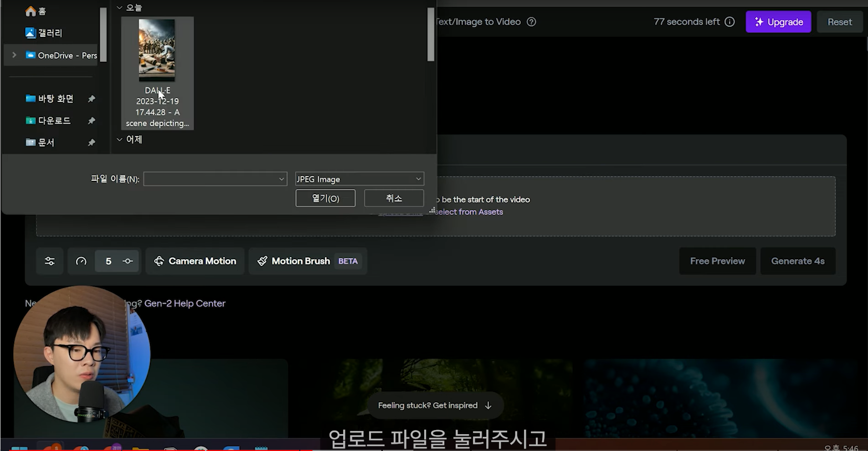868x451 pixels.
Task: Click the Generate 4s button
Action: tap(797, 261)
